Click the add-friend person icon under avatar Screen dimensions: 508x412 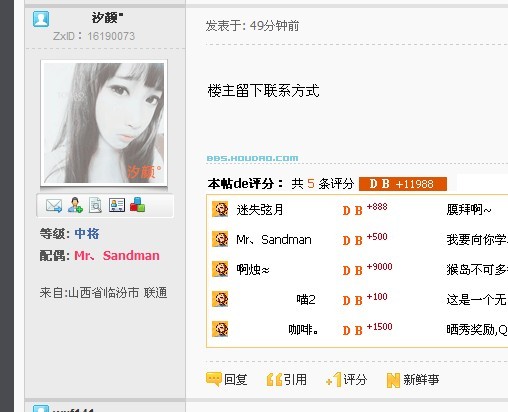(x=75, y=205)
